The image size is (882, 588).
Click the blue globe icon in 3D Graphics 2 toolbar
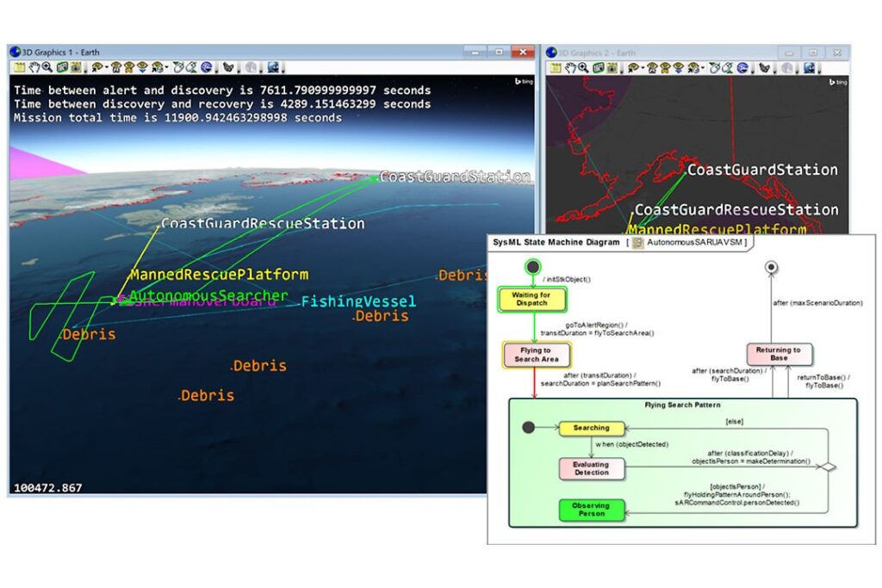tap(742, 67)
